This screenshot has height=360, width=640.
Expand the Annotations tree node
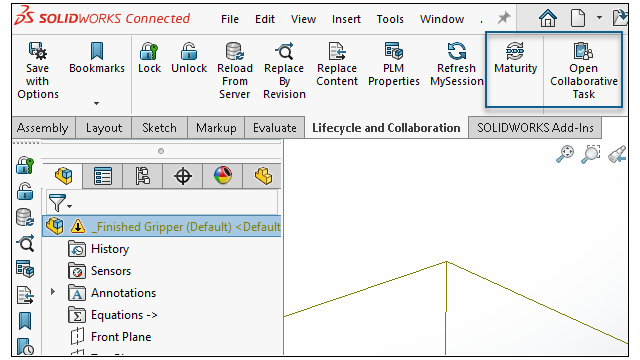click(x=53, y=292)
